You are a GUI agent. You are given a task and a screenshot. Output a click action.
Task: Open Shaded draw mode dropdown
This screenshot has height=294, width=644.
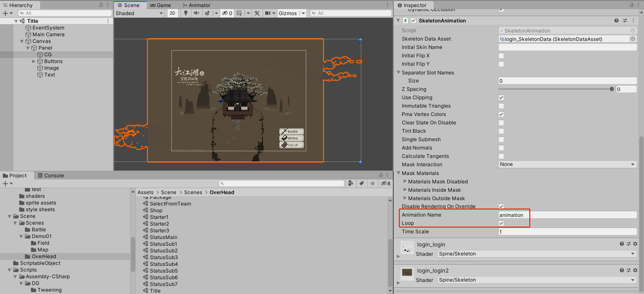[x=139, y=13]
